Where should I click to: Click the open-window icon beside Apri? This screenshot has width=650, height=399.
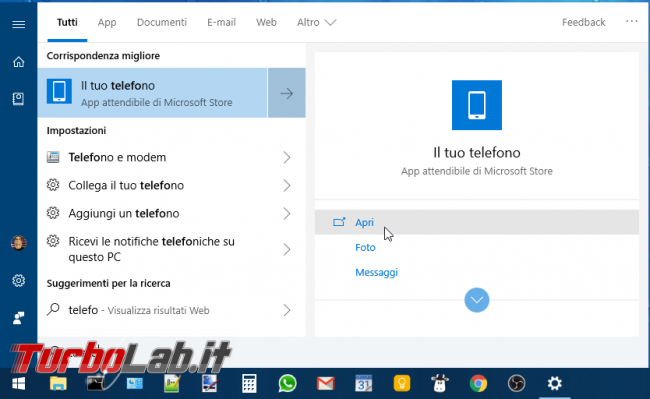[x=339, y=222]
